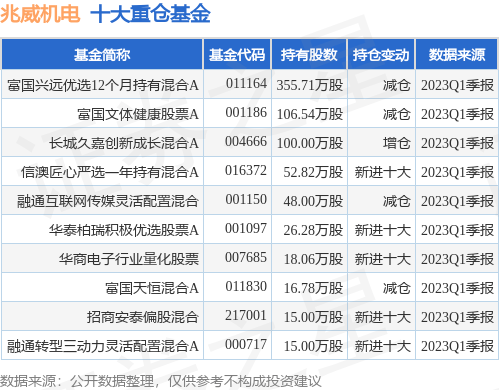Open fund 富国文体健康股票A

click(138, 114)
